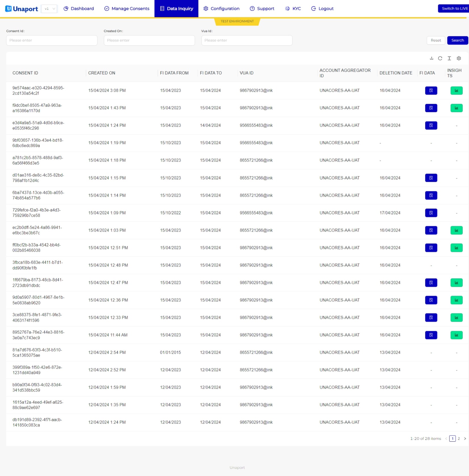Click the CONSENT ID column header
The image size is (469, 476).
point(25,73)
